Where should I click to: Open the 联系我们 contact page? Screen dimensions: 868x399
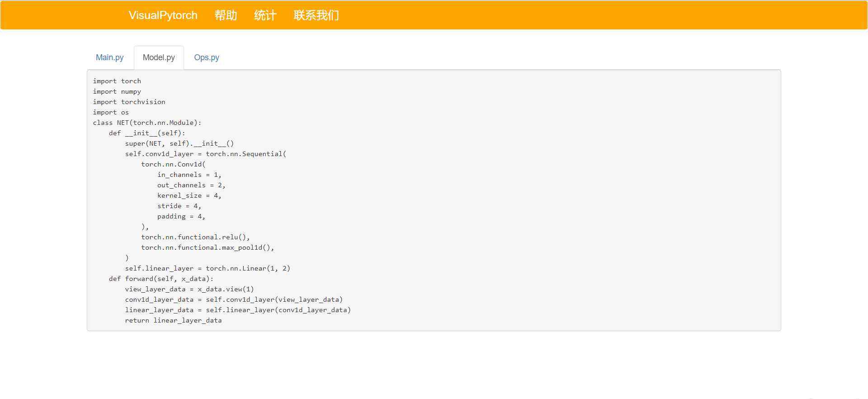[316, 15]
